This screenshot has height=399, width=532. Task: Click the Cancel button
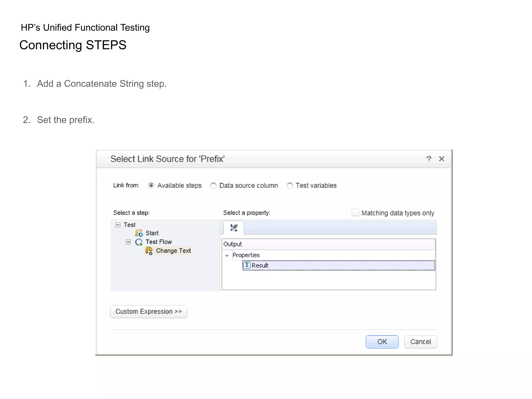421,342
